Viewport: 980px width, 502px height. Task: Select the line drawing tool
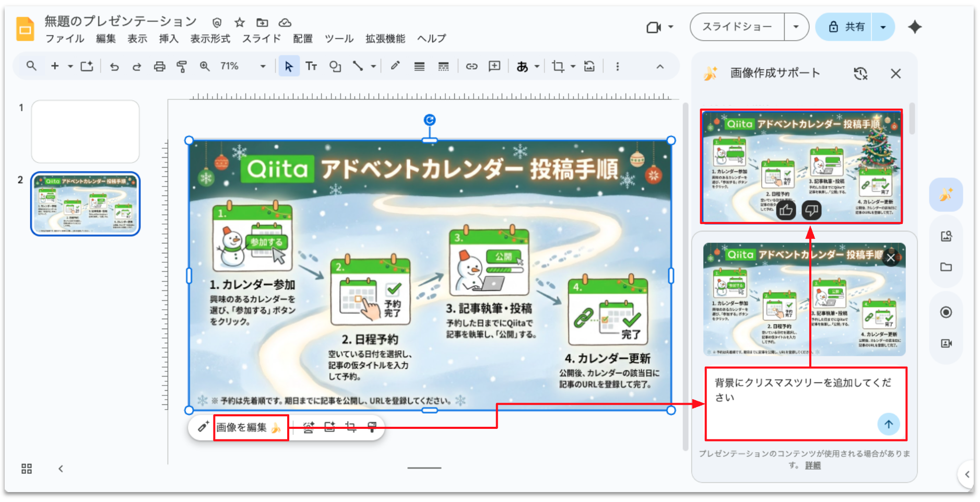pos(358,66)
